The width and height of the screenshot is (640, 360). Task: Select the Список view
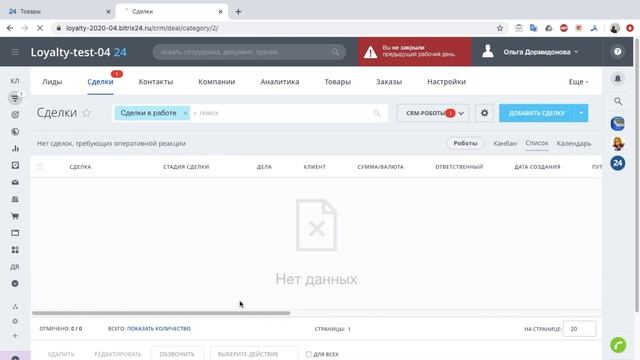(x=537, y=143)
